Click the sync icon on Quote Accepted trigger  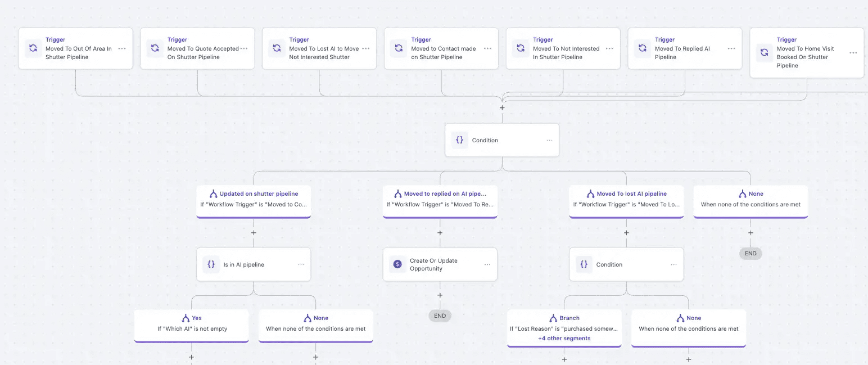pyautogui.click(x=155, y=48)
